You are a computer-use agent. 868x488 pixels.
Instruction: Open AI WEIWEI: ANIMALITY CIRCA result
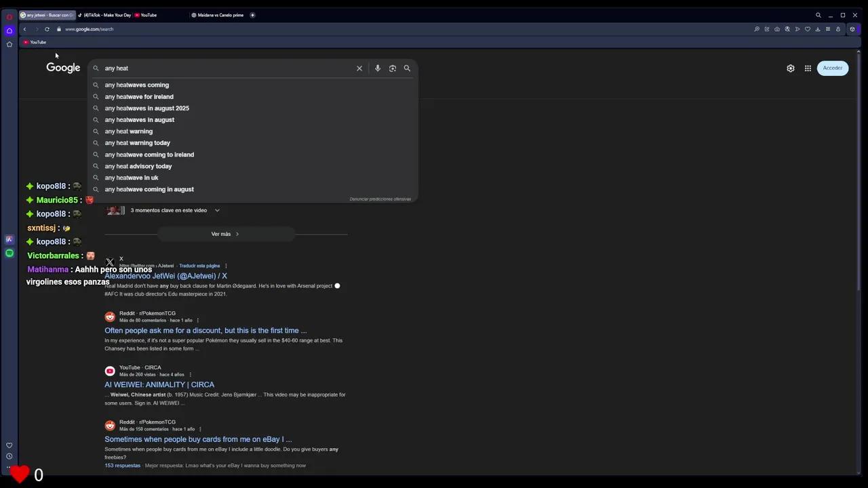point(159,385)
